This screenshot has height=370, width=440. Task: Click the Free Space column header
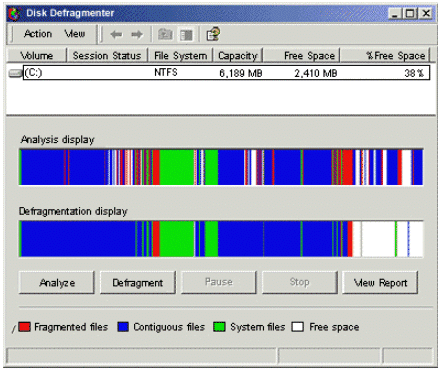click(x=301, y=55)
